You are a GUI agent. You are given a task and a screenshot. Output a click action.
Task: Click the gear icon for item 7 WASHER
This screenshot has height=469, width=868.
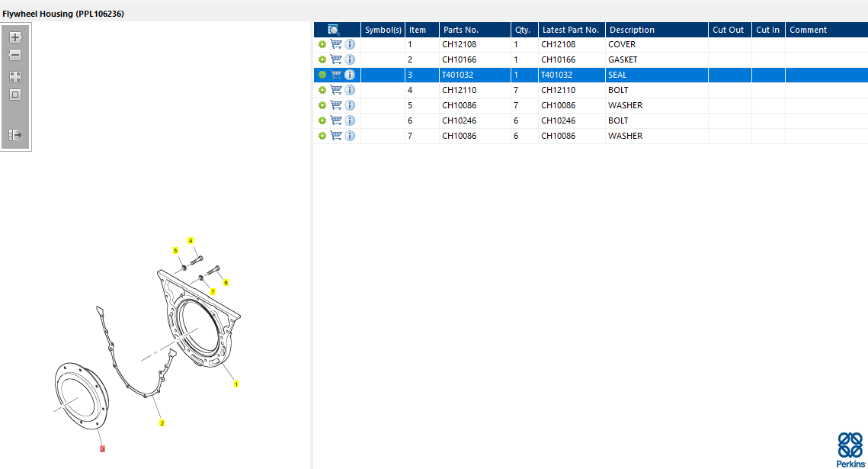tap(322, 136)
